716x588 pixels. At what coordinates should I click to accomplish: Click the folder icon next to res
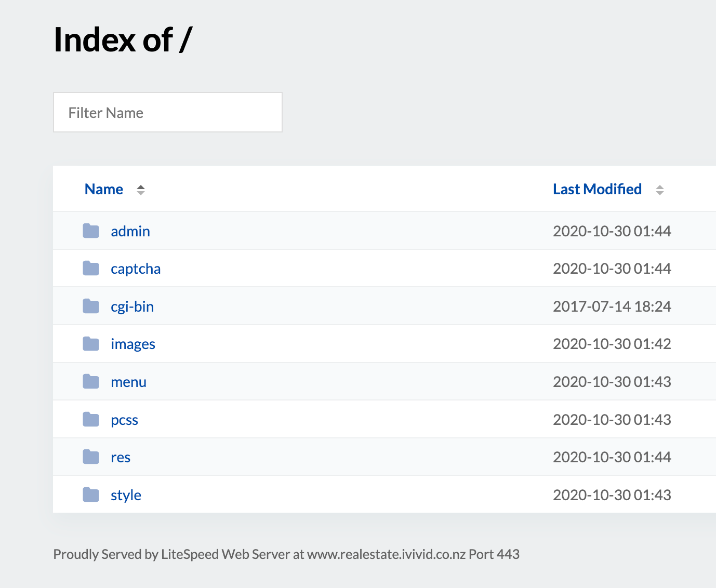91,457
